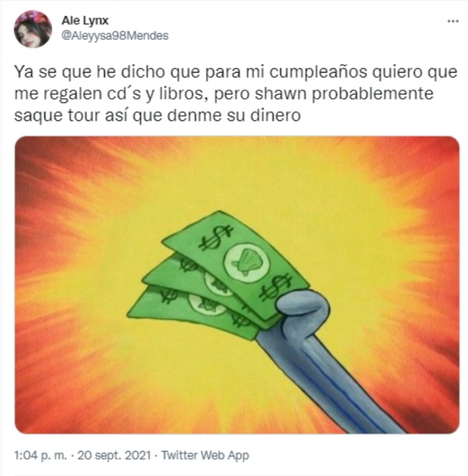Select the tweet line ending "su dinero"
Viewport: 468px width, 476px height.
coord(157,116)
